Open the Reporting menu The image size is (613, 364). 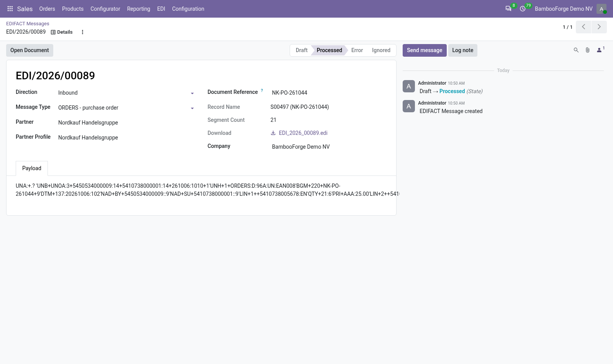pyautogui.click(x=139, y=9)
